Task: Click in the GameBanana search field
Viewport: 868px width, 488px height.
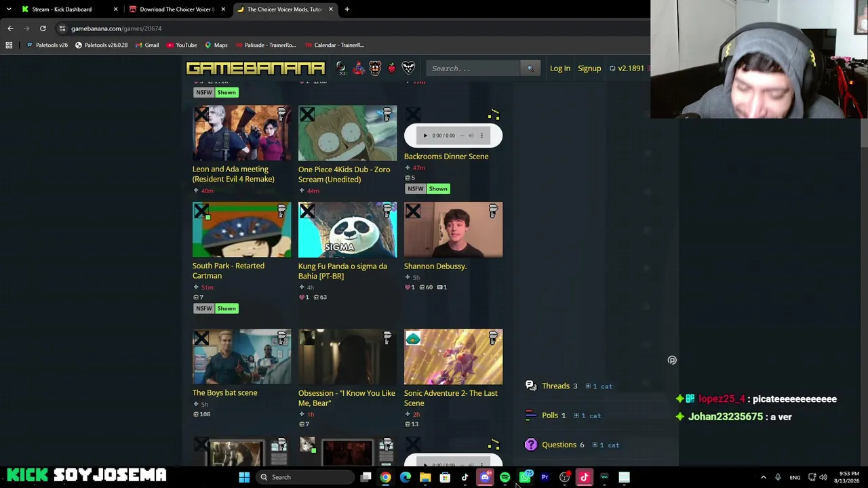Action: point(473,68)
